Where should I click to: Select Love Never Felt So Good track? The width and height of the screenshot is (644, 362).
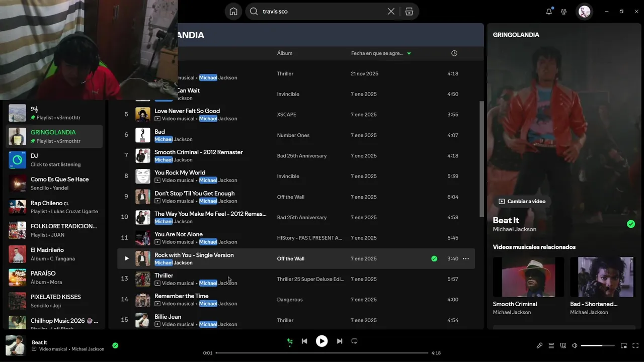pos(296,115)
